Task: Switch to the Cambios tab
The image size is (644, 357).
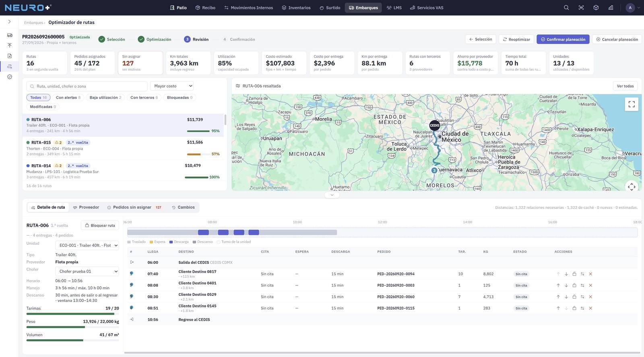Action: pyautogui.click(x=183, y=207)
